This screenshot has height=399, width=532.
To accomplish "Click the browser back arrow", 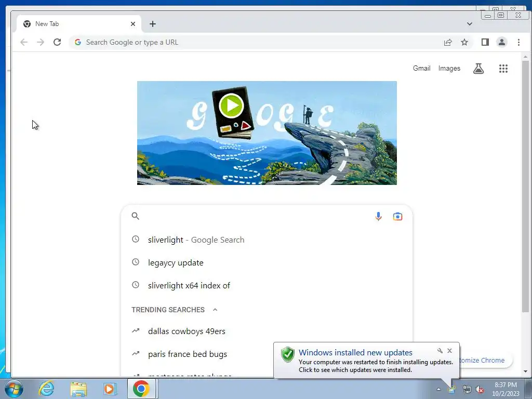I will pyautogui.click(x=24, y=42).
